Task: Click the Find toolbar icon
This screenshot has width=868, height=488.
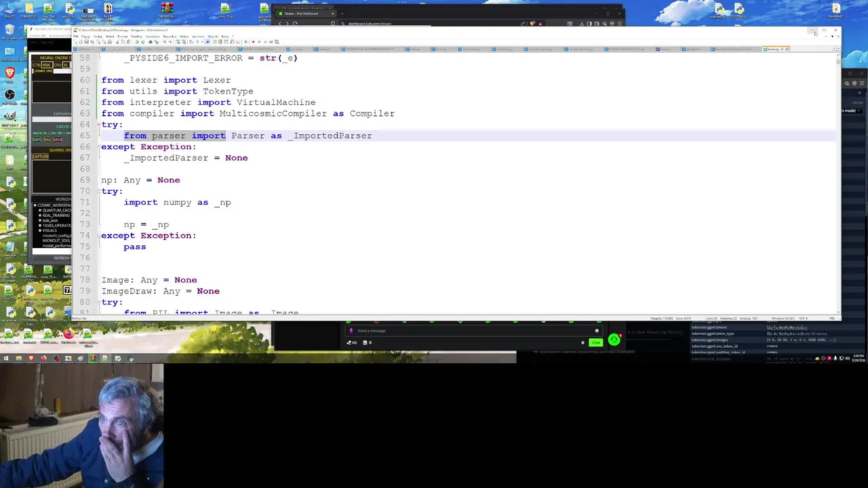Action: click(151, 42)
